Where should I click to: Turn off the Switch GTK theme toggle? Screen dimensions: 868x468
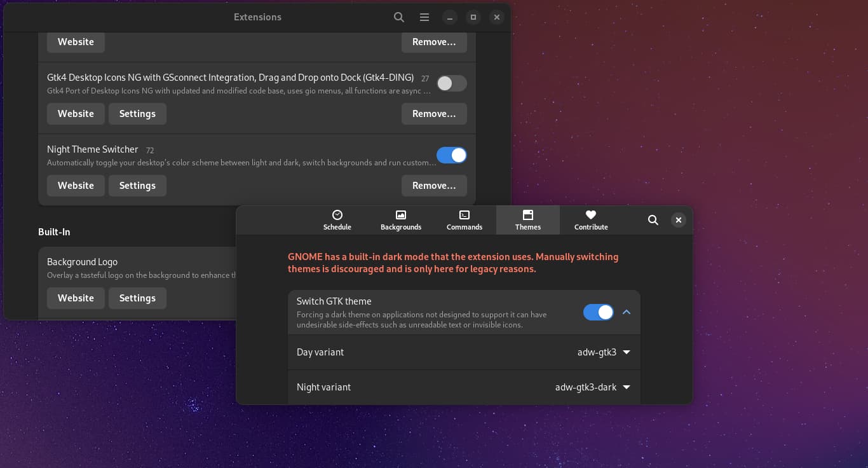coord(598,312)
